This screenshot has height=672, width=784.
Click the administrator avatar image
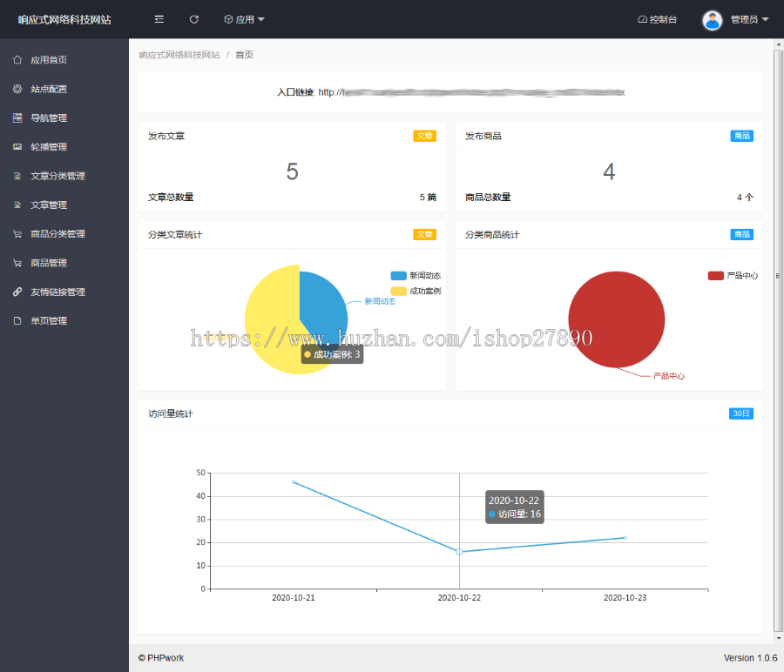[712, 21]
